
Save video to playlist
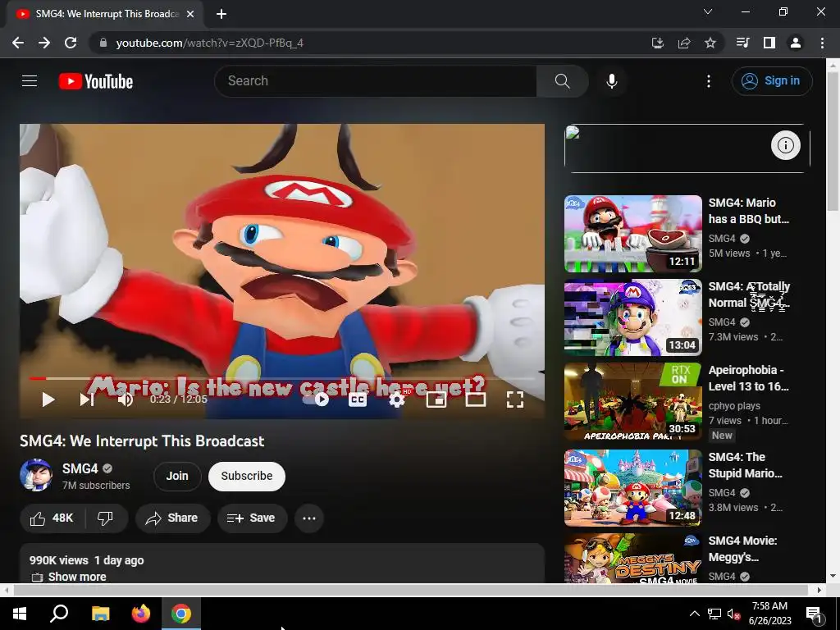[x=252, y=518]
